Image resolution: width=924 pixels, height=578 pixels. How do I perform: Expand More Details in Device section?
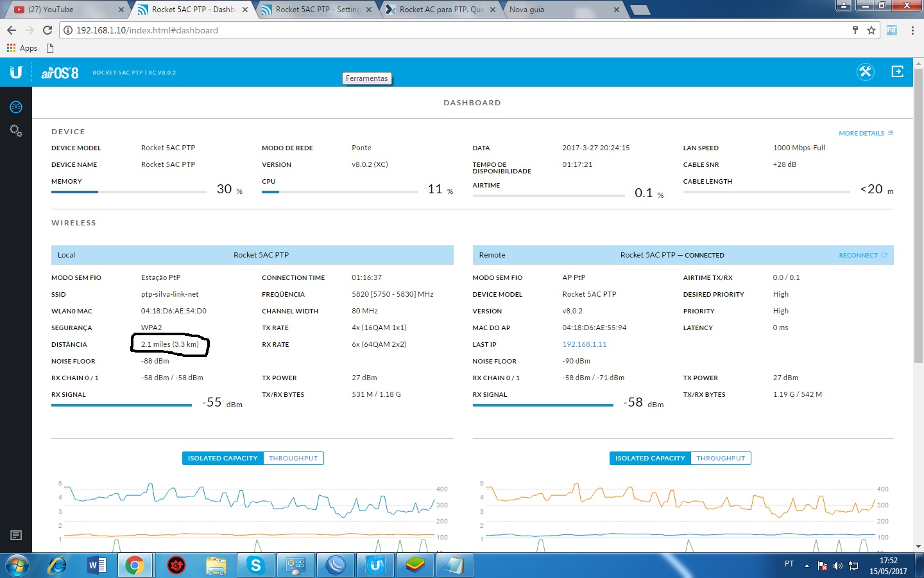(x=866, y=133)
